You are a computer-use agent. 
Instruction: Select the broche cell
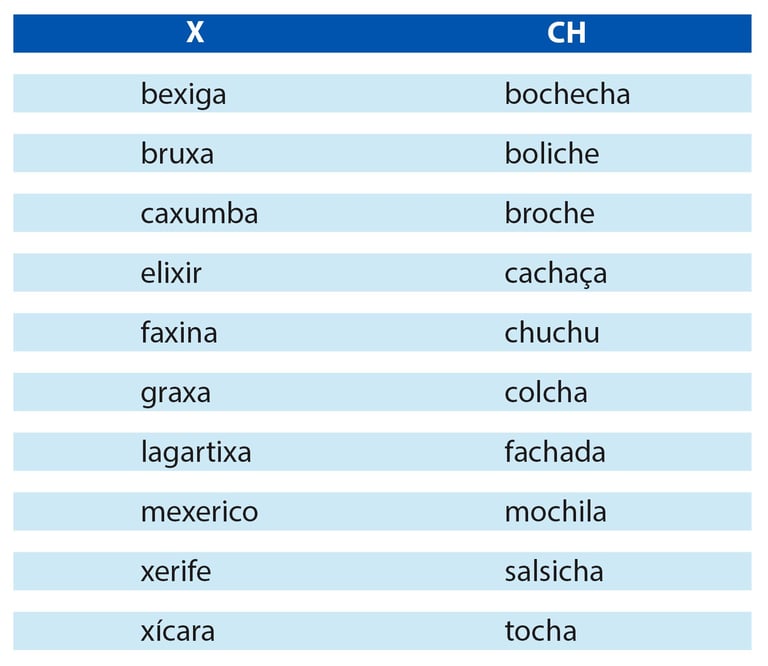tap(550, 213)
